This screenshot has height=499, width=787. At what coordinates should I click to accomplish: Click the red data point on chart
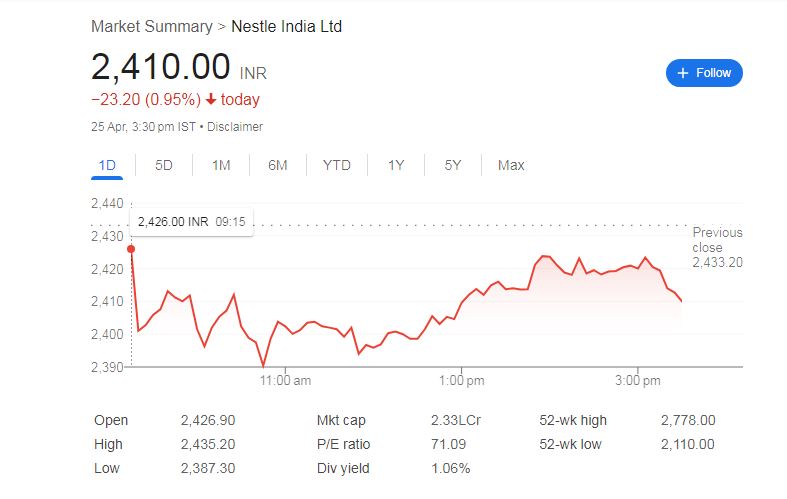pos(131,249)
